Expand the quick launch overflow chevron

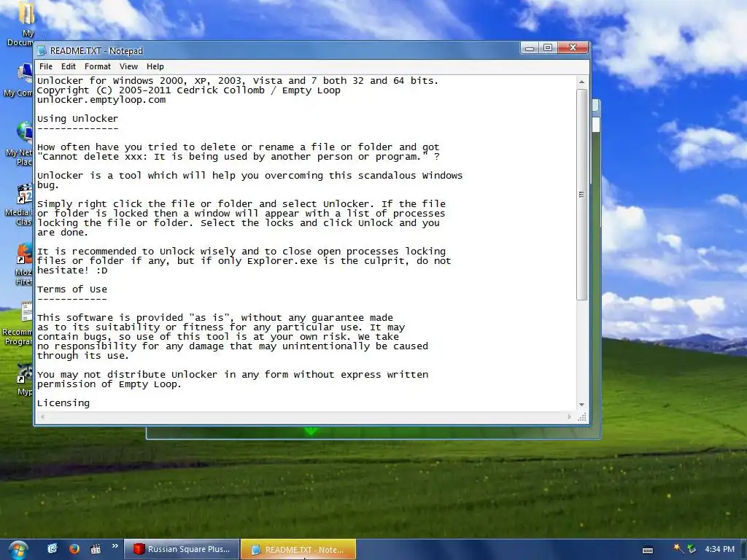click(115, 545)
